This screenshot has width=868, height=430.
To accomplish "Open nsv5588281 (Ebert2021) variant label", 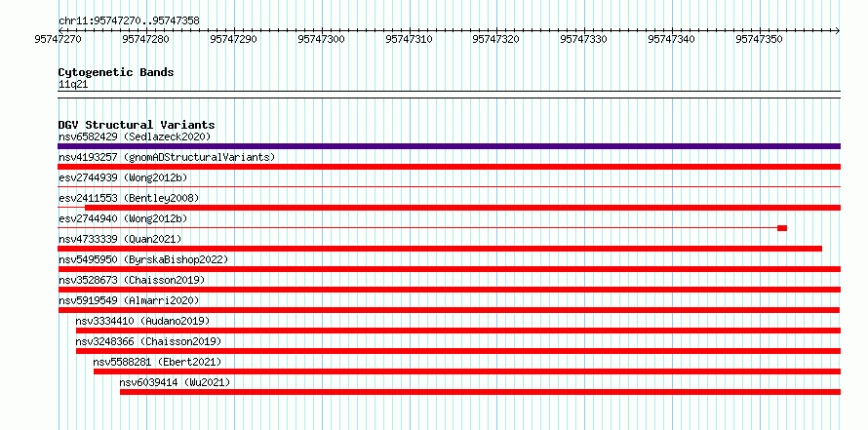I will click(158, 362).
